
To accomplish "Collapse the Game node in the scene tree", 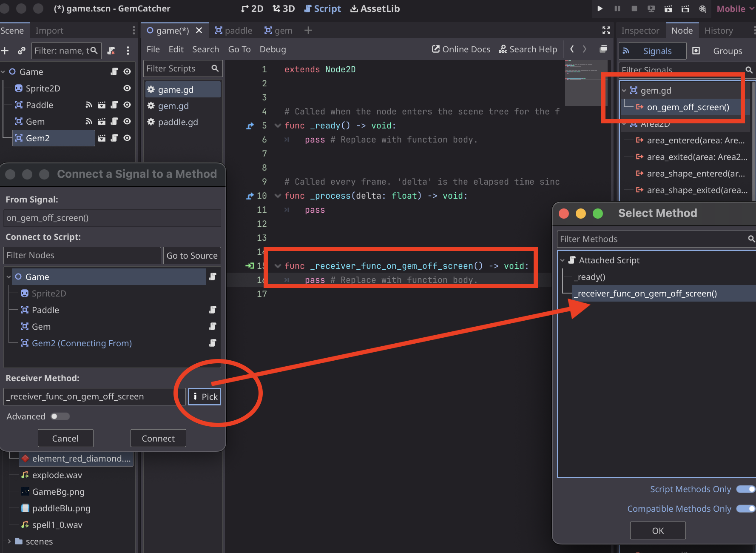I will pyautogui.click(x=3, y=71).
